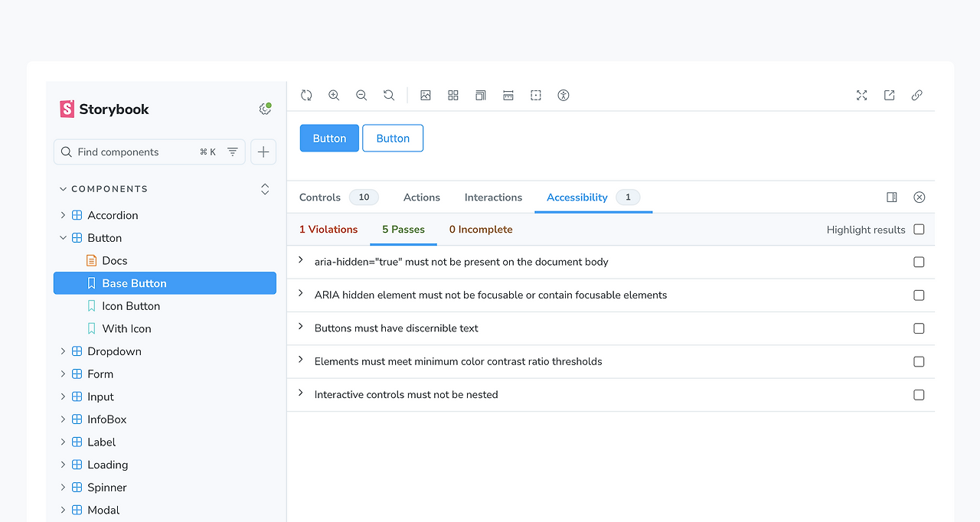The image size is (980, 522).
Task: Open the accessibility vision simulator
Action: 563,95
